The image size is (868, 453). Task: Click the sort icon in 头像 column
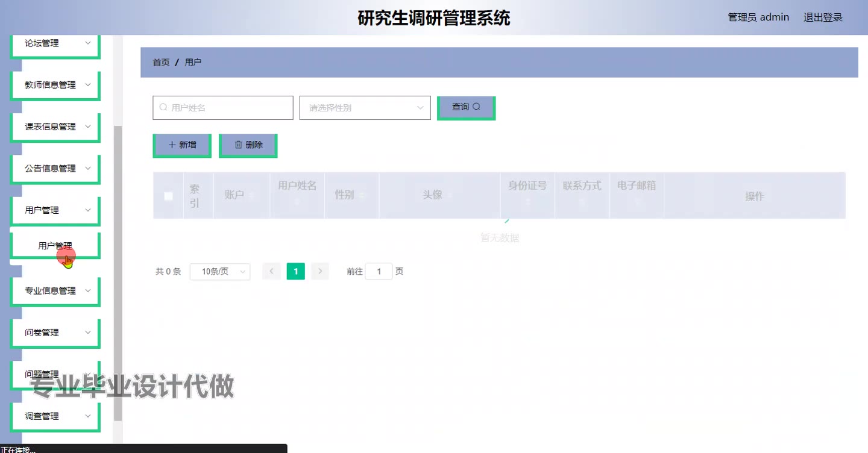click(x=450, y=195)
